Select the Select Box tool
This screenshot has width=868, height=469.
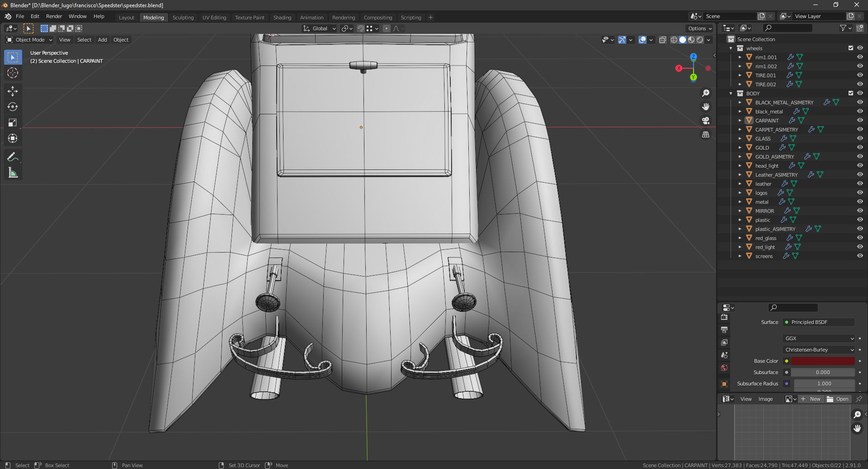click(x=13, y=57)
